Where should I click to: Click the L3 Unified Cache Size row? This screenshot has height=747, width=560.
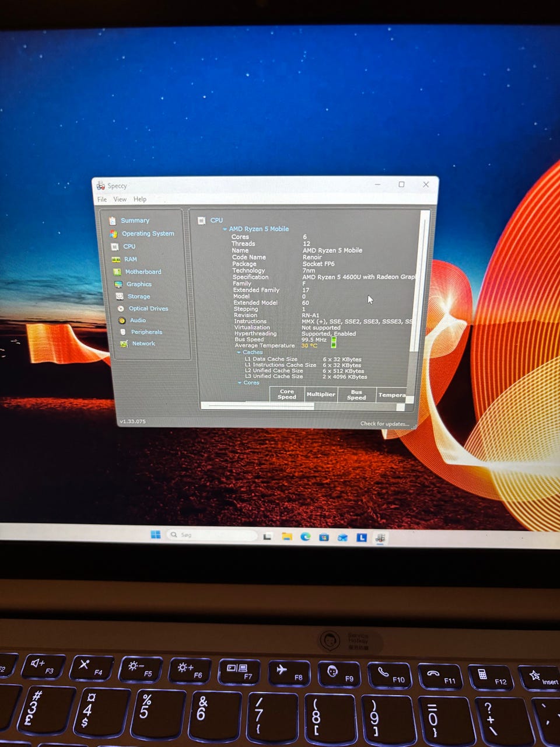pyautogui.click(x=306, y=376)
